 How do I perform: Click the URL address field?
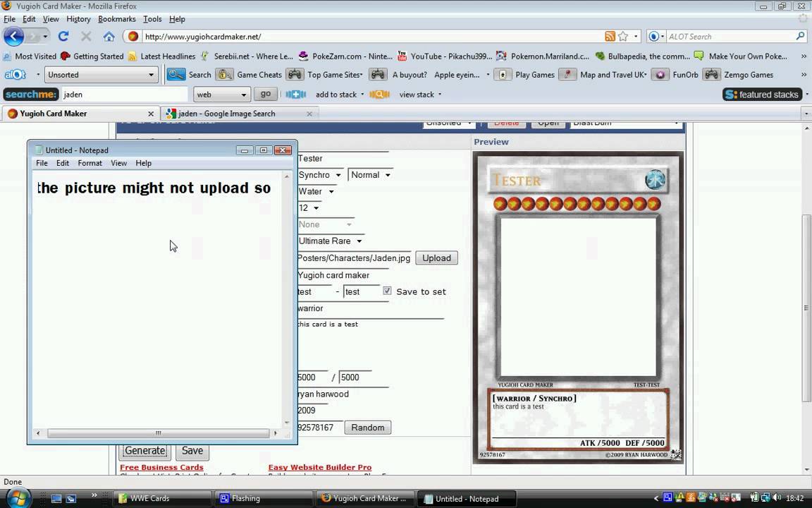click(373, 36)
